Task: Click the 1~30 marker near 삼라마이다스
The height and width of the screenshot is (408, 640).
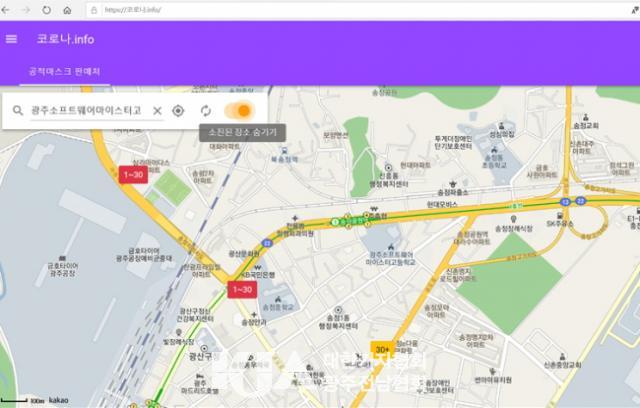Action: 133,175
